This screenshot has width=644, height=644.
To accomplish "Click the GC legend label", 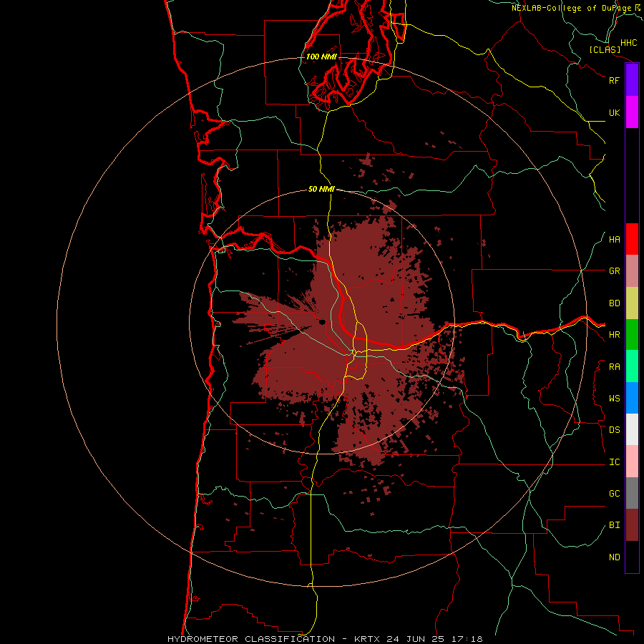I will (x=614, y=494).
